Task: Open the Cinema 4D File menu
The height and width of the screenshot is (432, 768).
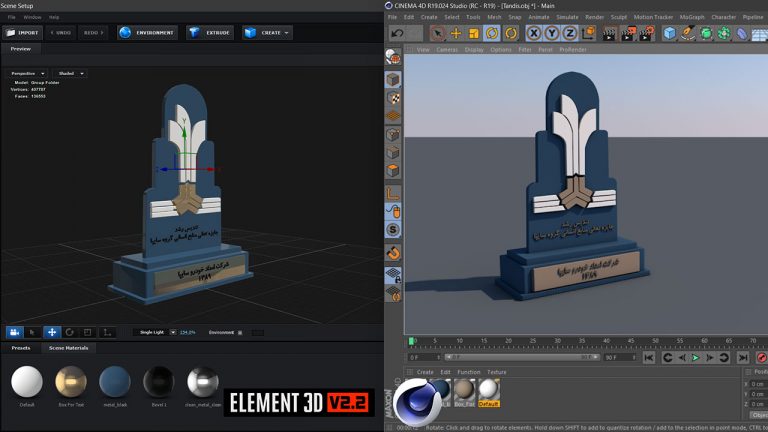Action: [x=392, y=17]
